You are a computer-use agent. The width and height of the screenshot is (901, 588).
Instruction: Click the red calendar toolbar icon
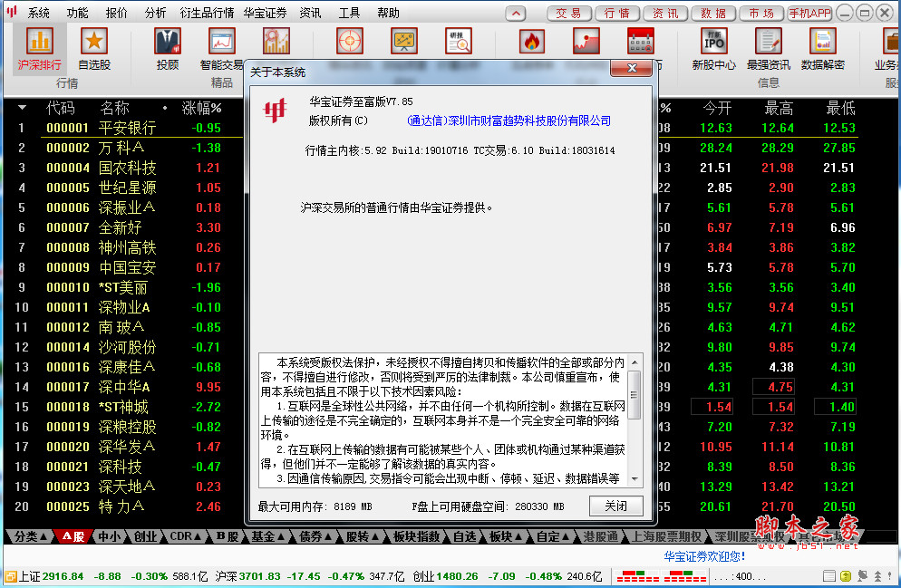tap(641, 42)
